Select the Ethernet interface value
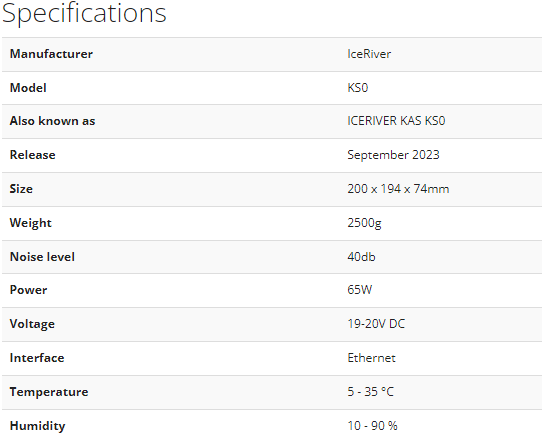This screenshot has height=438, width=542. tap(371, 358)
